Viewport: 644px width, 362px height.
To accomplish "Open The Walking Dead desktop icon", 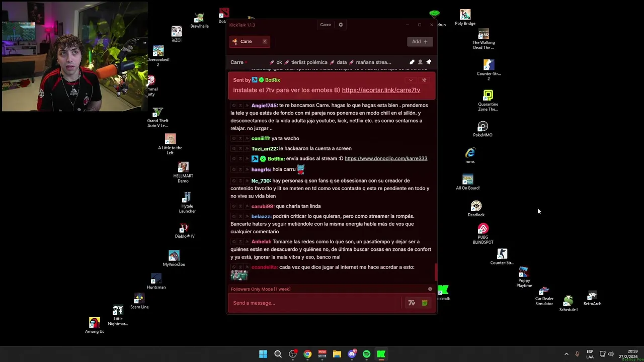I will [x=484, y=39].
